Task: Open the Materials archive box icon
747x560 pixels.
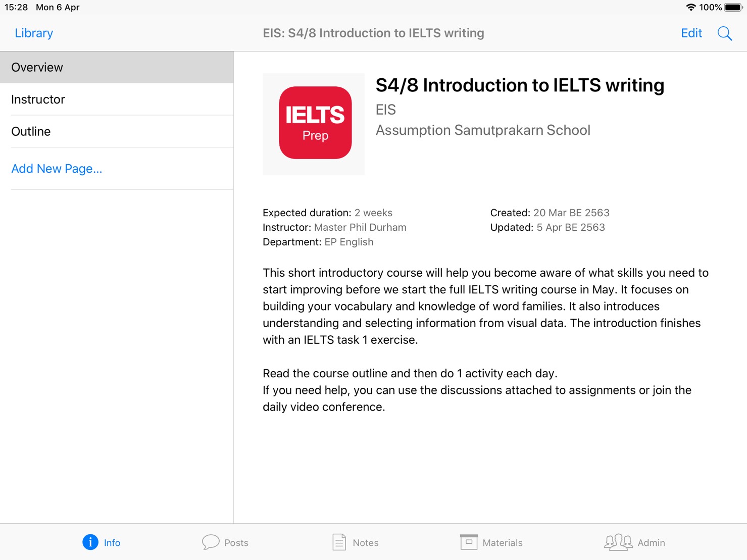Action: tap(469, 542)
